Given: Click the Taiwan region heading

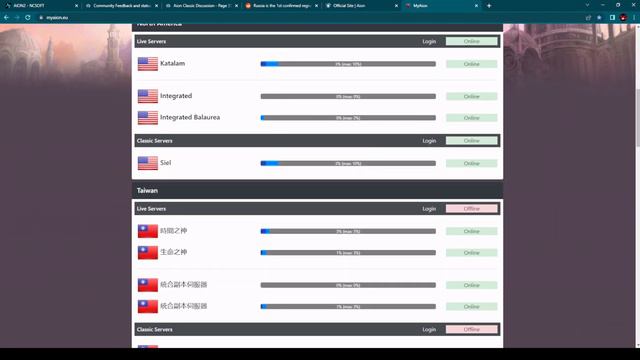Looking at the screenshot, I should point(147,191).
